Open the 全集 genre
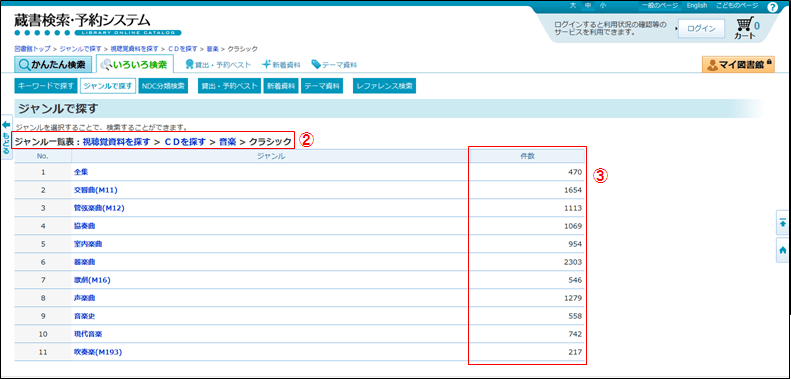 [x=81, y=172]
